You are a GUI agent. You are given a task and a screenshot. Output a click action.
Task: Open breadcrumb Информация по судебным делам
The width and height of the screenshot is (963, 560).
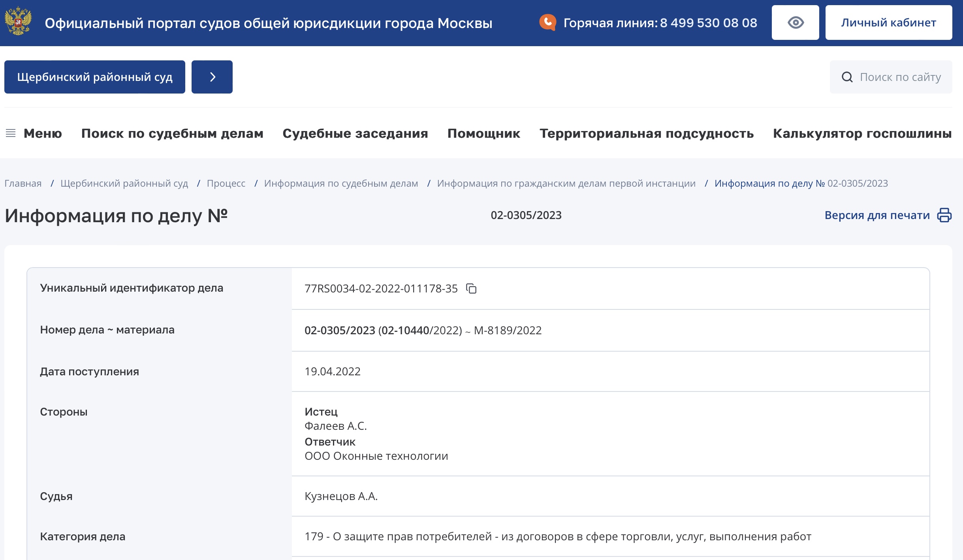(x=341, y=184)
